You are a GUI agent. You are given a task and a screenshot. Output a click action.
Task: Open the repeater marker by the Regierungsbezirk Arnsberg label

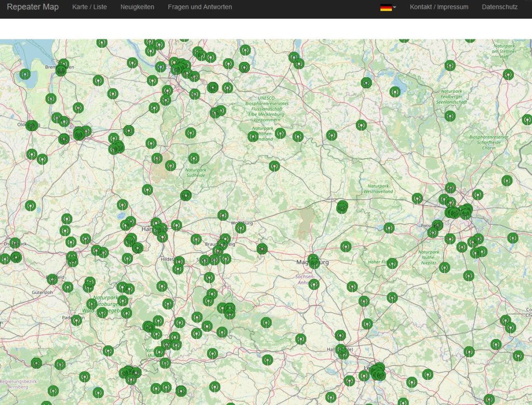tap(36, 363)
